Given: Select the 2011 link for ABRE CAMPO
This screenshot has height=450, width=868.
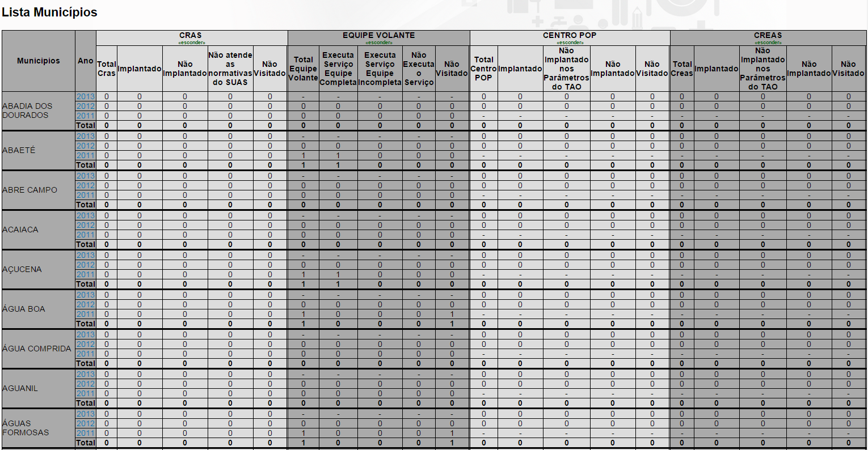Looking at the screenshot, I should pyautogui.click(x=86, y=196).
